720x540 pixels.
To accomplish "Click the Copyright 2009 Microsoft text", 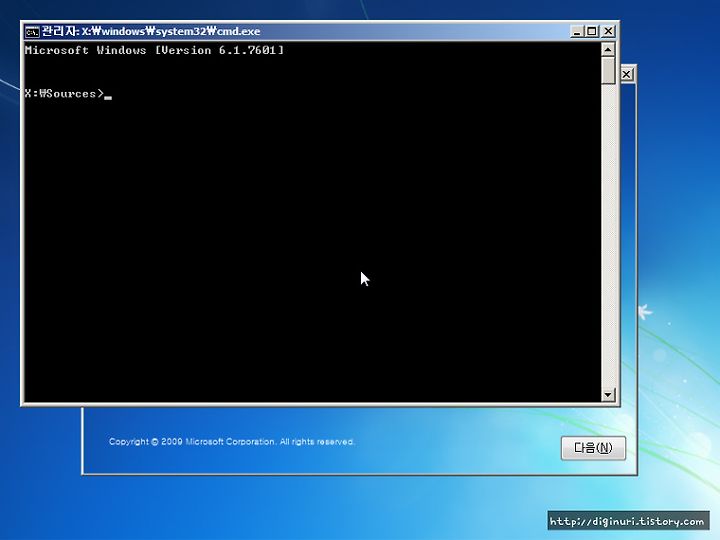I will [231, 442].
